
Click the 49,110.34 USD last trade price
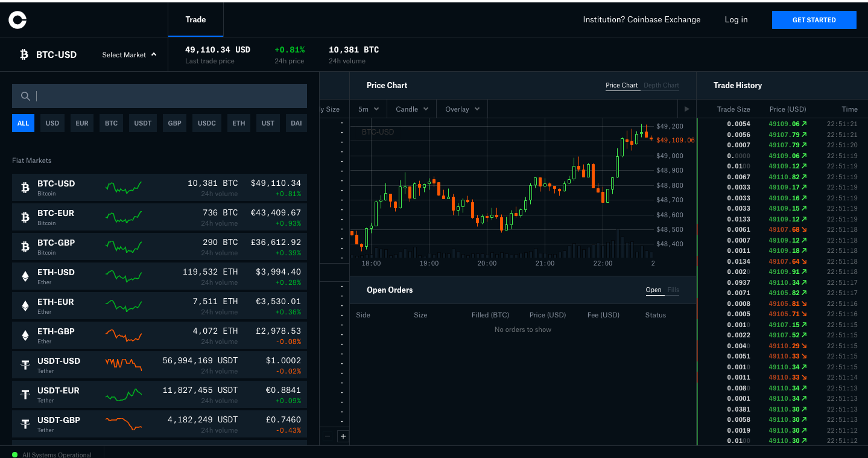pos(218,49)
